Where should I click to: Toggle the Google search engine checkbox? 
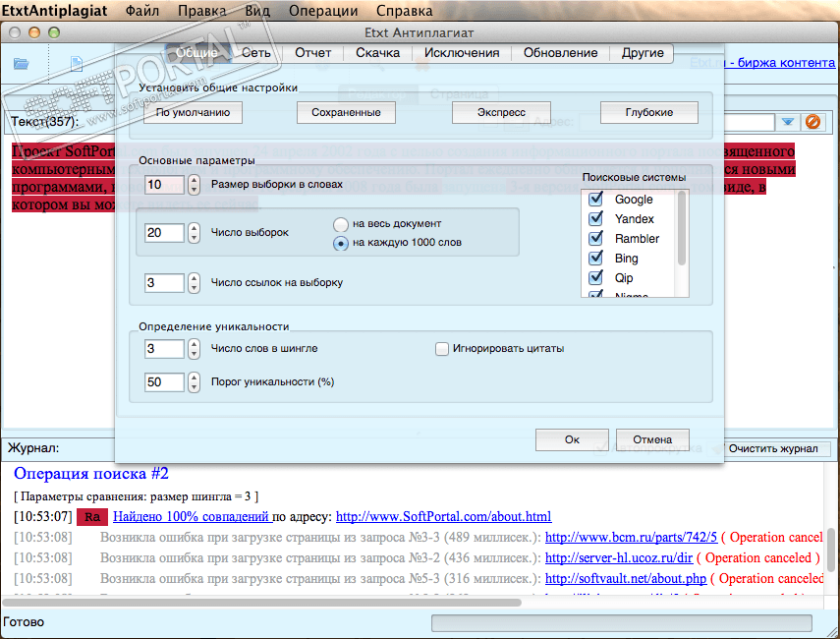[x=595, y=199]
